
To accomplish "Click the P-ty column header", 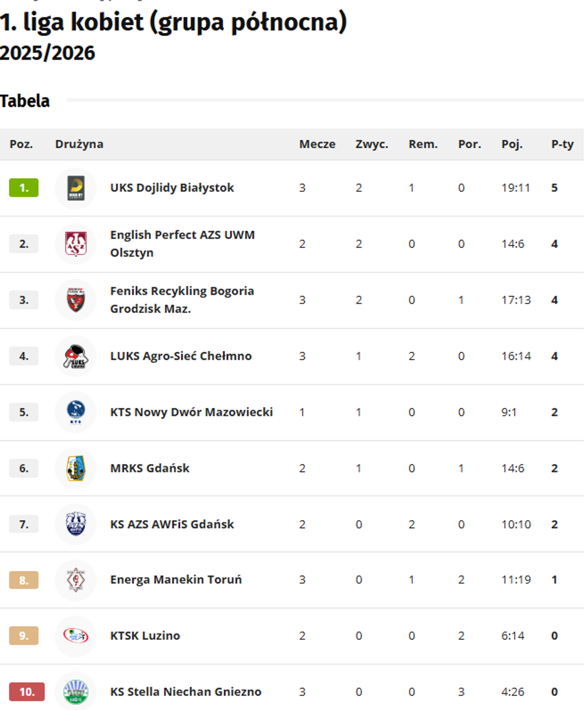I will coord(562,144).
